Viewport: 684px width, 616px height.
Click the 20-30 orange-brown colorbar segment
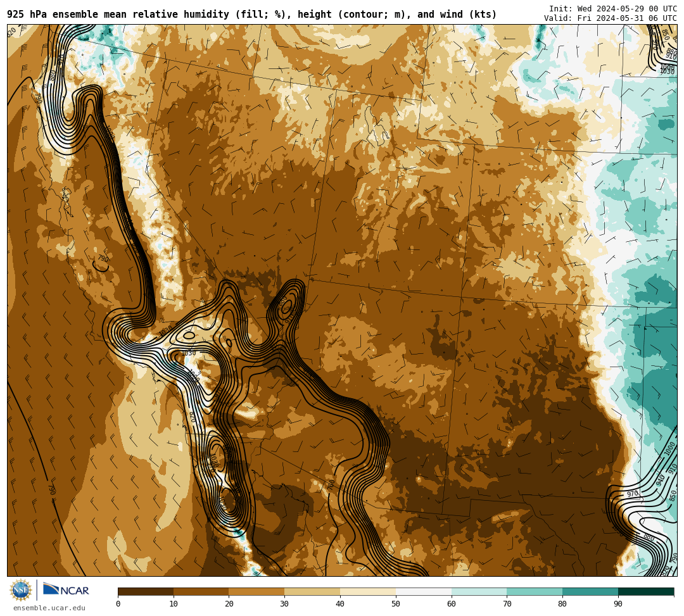(257, 591)
